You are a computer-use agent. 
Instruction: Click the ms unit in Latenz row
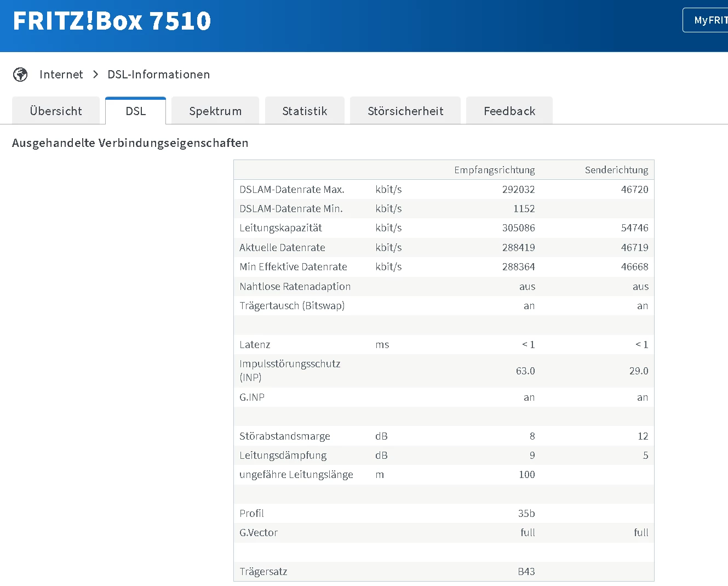pyautogui.click(x=382, y=345)
